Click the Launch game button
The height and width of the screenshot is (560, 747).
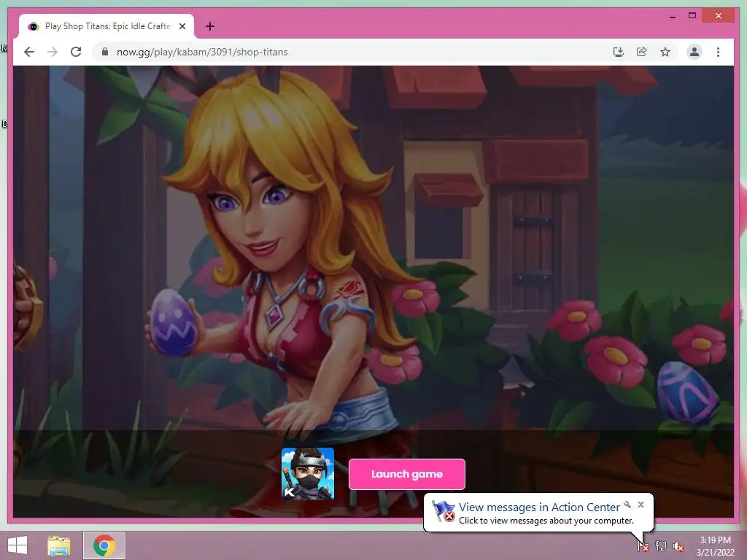coord(407,474)
